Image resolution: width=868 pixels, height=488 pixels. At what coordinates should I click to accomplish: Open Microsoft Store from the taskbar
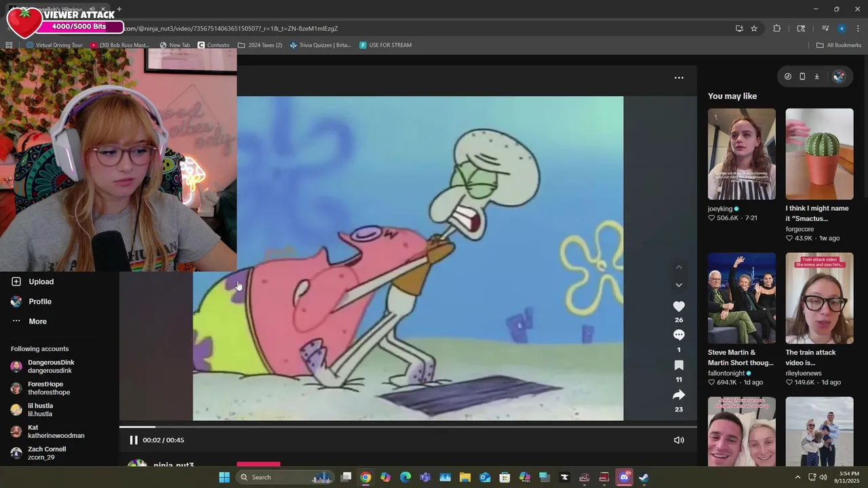(505, 477)
